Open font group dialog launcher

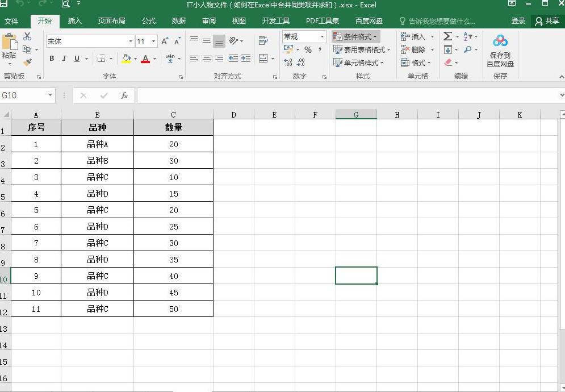(x=181, y=77)
